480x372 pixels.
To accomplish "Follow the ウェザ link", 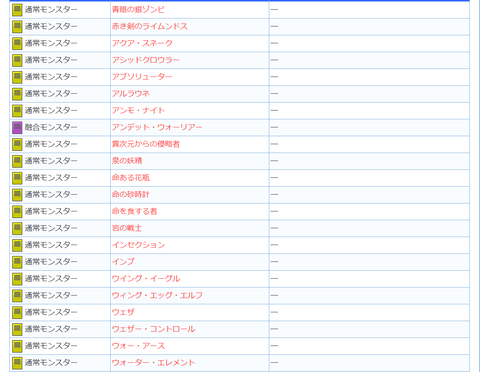I will coord(123,312).
